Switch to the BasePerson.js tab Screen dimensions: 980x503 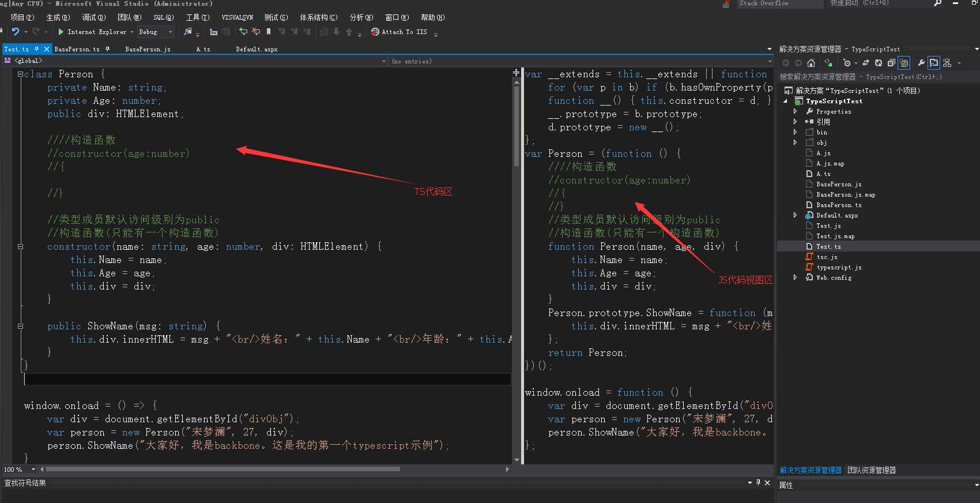148,49
